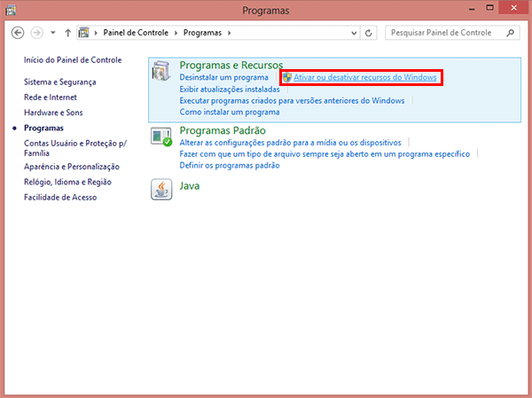Open Desinstalar um programa link
This screenshot has height=398, width=532.
pyautogui.click(x=223, y=78)
